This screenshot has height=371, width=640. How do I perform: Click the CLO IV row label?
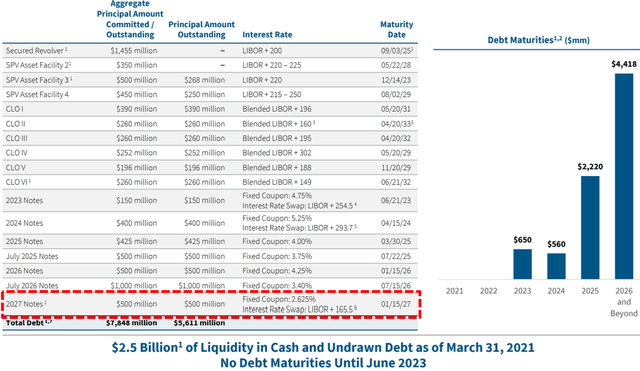tap(17, 153)
